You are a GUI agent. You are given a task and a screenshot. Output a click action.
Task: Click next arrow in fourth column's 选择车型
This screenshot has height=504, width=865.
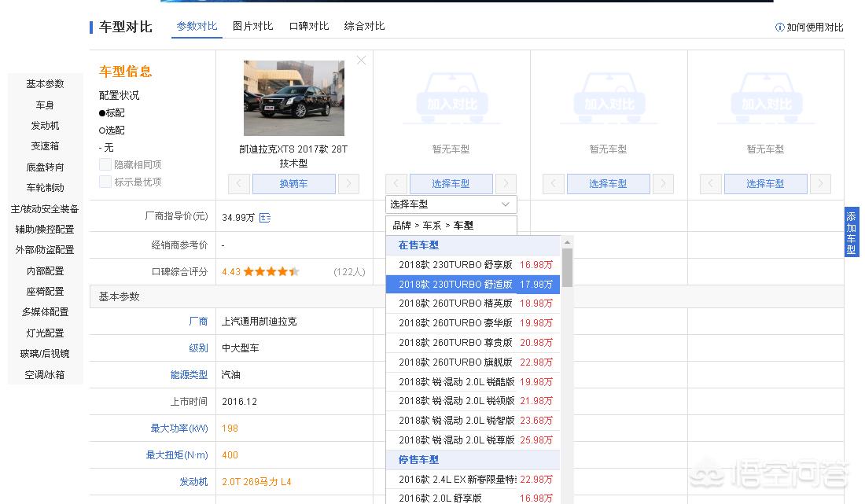[820, 184]
